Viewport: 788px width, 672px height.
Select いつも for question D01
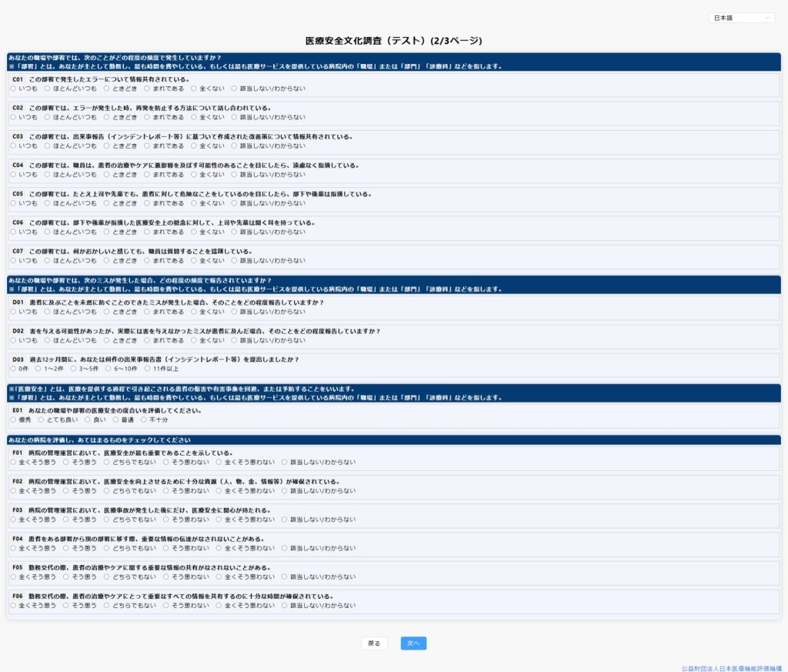(x=13, y=312)
